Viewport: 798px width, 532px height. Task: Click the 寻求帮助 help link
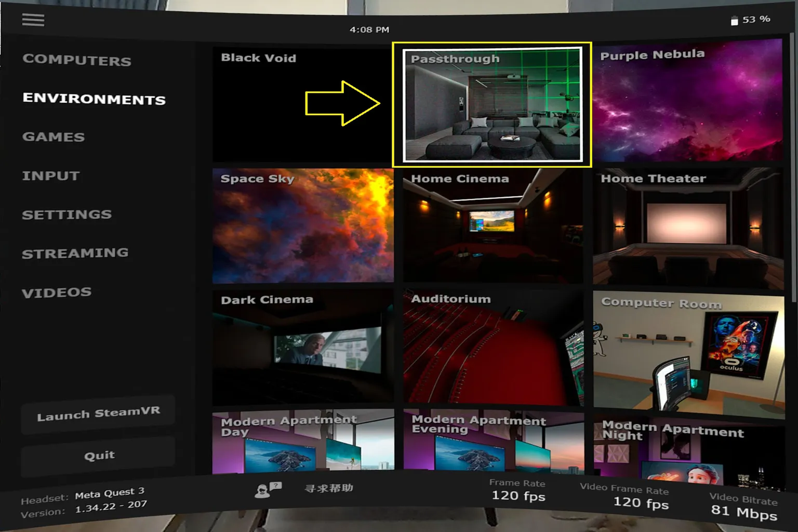pos(328,488)
